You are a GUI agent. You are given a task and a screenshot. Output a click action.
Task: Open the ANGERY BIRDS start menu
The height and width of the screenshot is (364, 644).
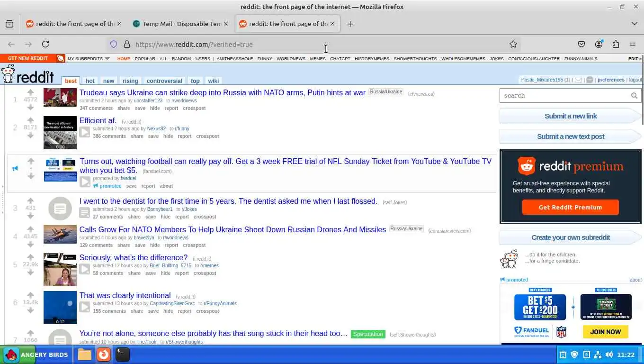[36, 355]
